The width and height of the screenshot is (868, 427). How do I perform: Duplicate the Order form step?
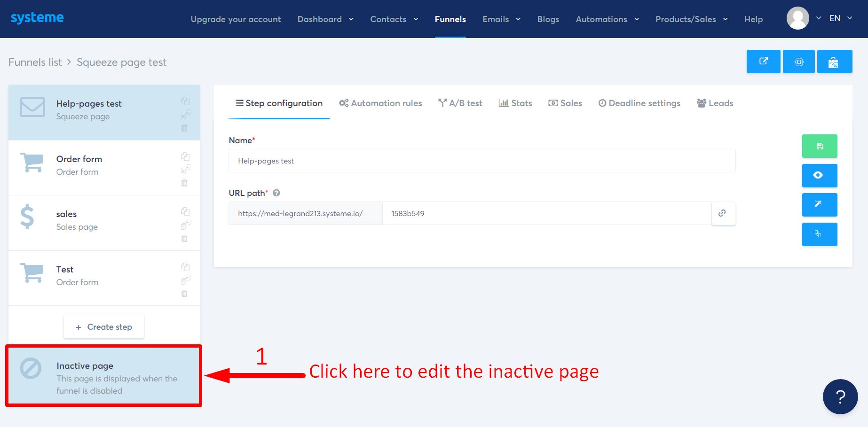pos(185,156)
